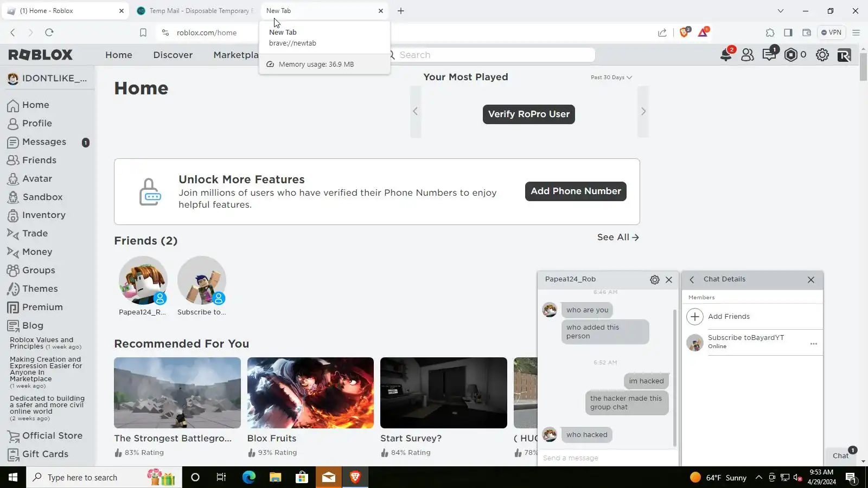Open Profile in the left sidebar
Image resolution: width=868 pixels, height=488 pixels.
click(37, 124)
